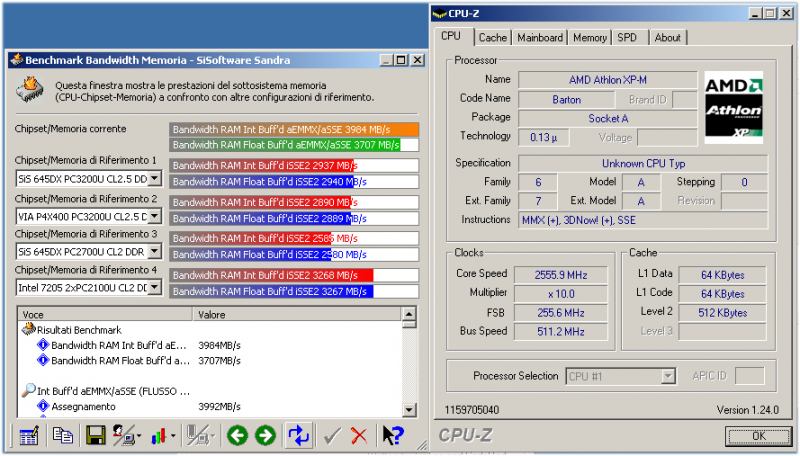The image size is (800, 456).
Task: Click Version 1.24.0 text in CPU-Z
Action: [x=747, y=410]
